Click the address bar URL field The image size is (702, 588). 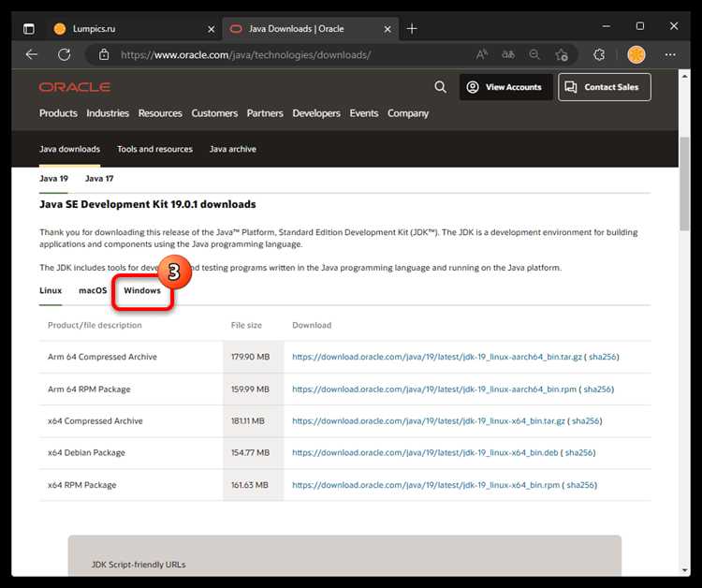coord(281,54)
